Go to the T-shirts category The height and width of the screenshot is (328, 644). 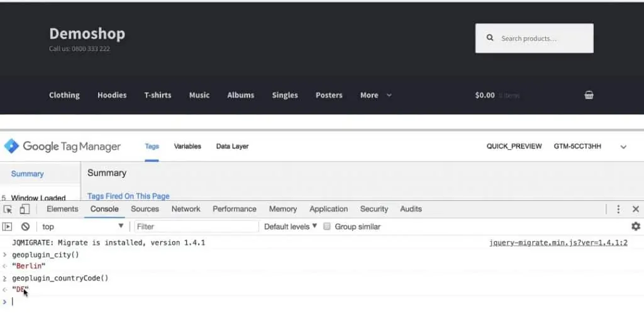tap(158, 95)
